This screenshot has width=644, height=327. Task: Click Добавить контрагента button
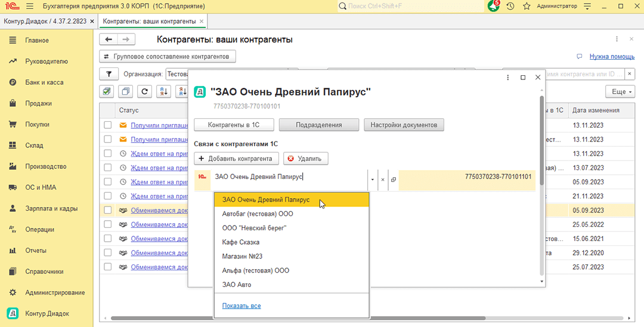[236, 159]
